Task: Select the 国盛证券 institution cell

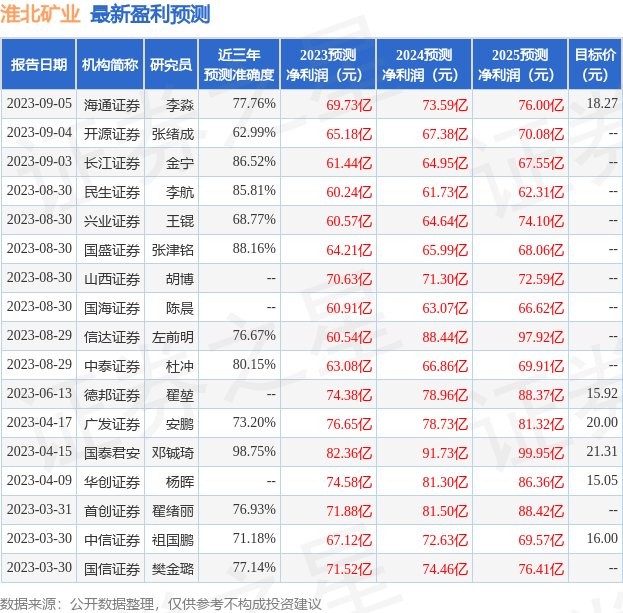Action: (x=112, y=250)
